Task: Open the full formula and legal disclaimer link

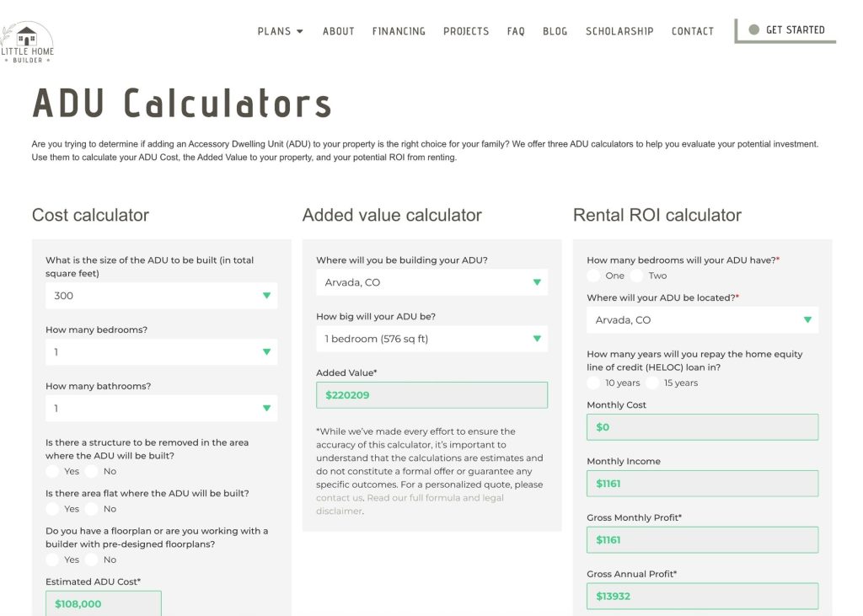Action: click(434, 498)
